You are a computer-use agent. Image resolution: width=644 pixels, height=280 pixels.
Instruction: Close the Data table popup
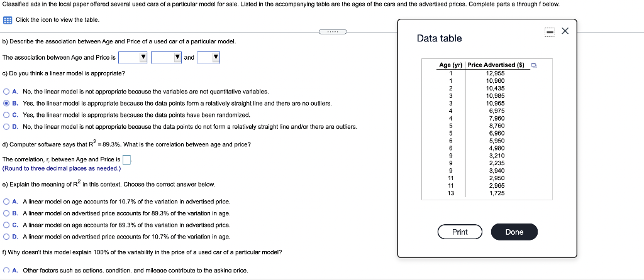[x=565, y=31]
